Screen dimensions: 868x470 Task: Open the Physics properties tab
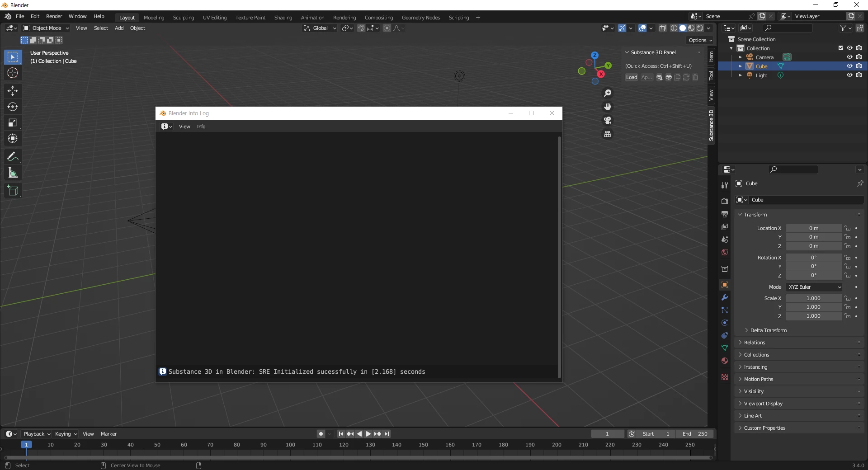725,323
